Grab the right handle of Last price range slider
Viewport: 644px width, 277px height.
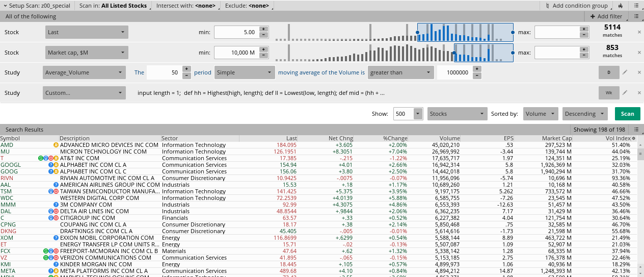point(513,32)
